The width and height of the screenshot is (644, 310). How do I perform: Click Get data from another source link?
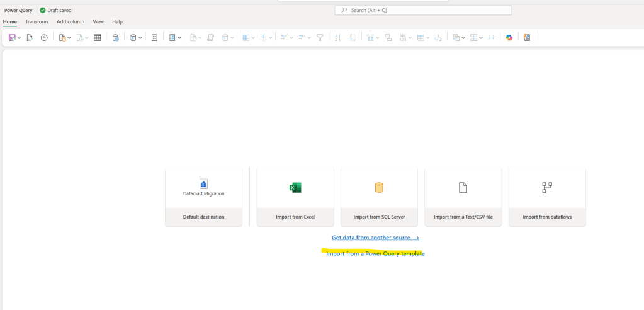coord(375,238)
